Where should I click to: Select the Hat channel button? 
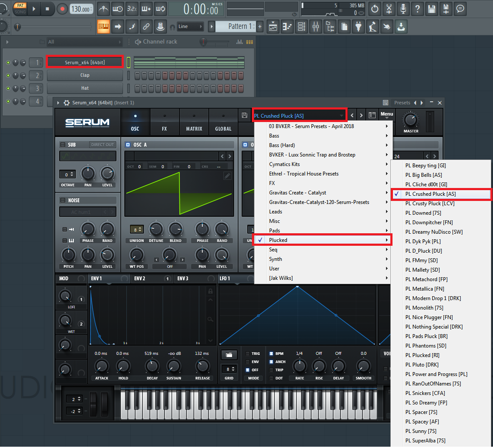pyautogui.click(x=85, y=88)
